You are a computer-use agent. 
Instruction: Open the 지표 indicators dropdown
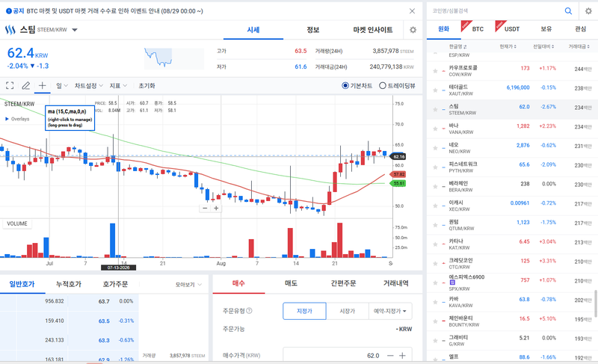[x=118, y=86]
